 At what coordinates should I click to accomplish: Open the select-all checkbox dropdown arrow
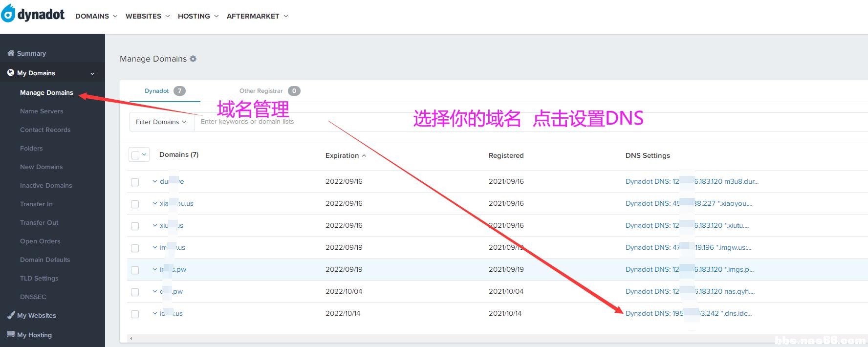click(x=144, y=154)
